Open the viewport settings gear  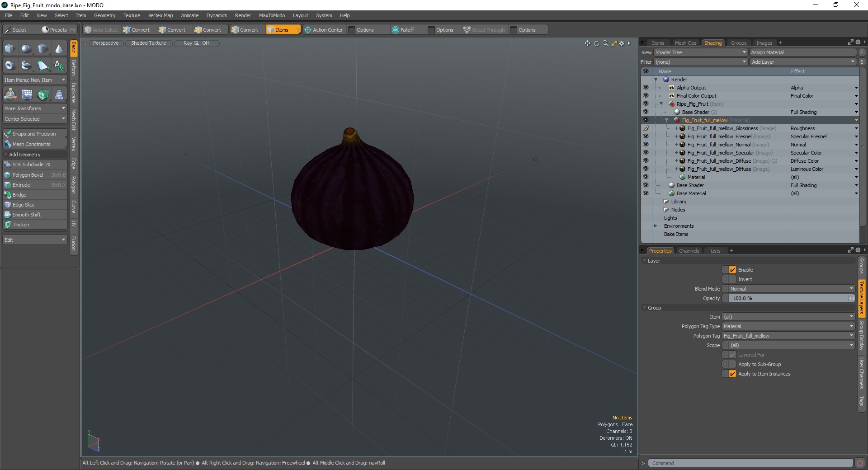click(x=622, y=43)
